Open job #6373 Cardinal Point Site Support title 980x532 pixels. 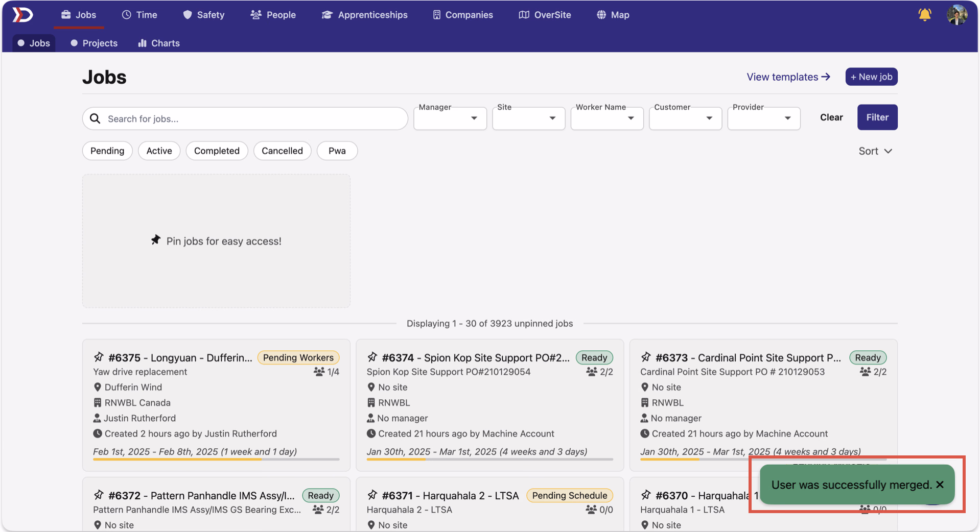click(x=748, y=357)
